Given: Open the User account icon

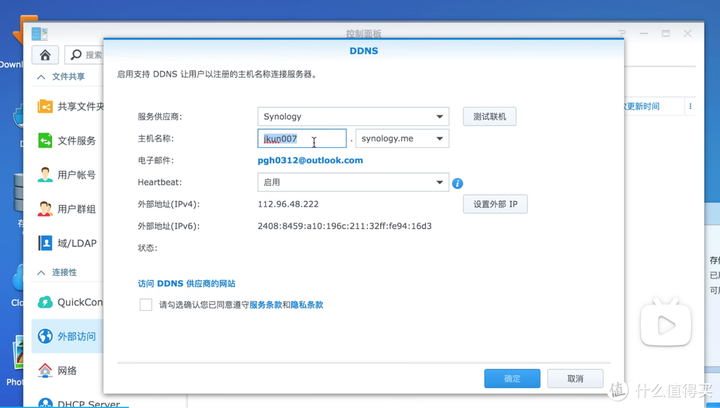Looking at the screenshot, I should click(45, 175).
